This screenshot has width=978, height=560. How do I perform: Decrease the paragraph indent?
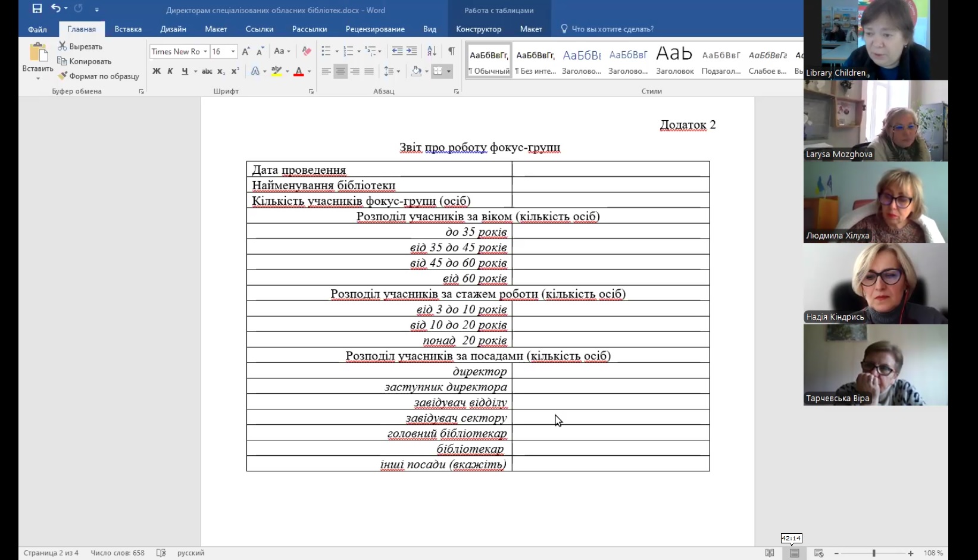(397, 51)
